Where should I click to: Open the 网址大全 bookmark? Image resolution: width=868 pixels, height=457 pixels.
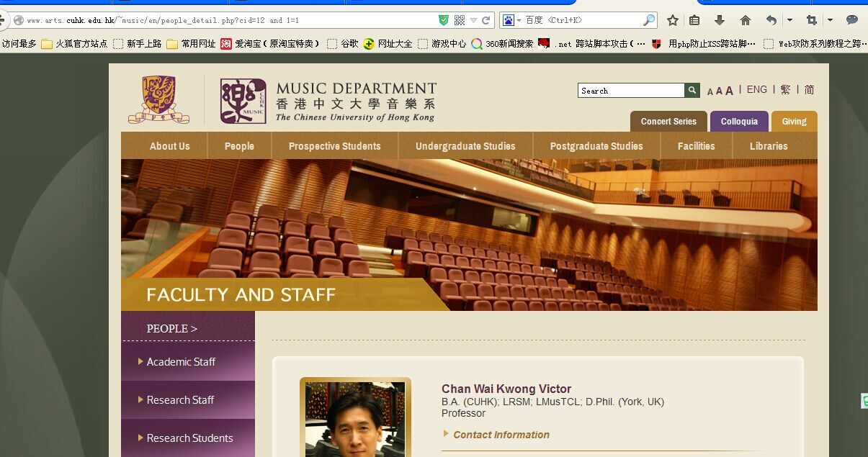click(388, 44)
